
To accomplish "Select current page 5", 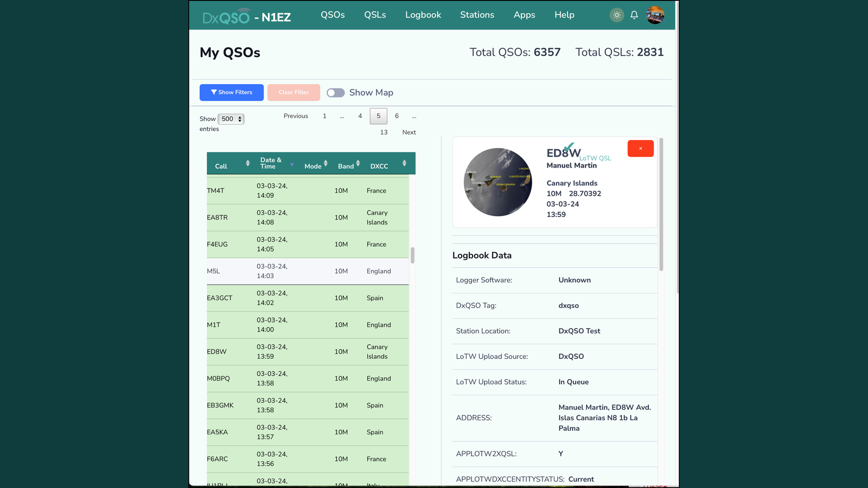I will click(379, 116).
